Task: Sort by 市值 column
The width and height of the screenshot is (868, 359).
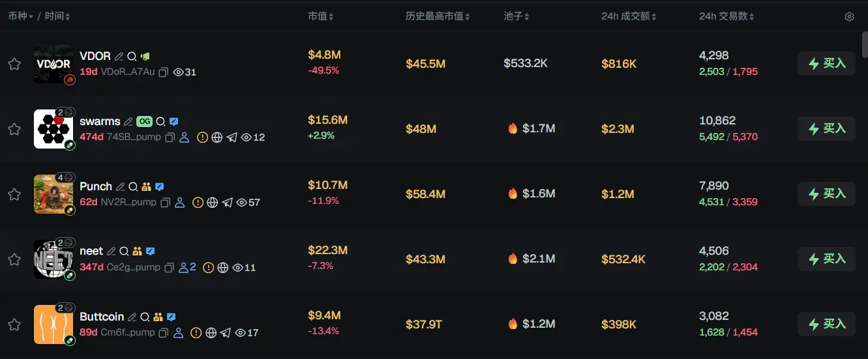Action: (x=321, y=16)
